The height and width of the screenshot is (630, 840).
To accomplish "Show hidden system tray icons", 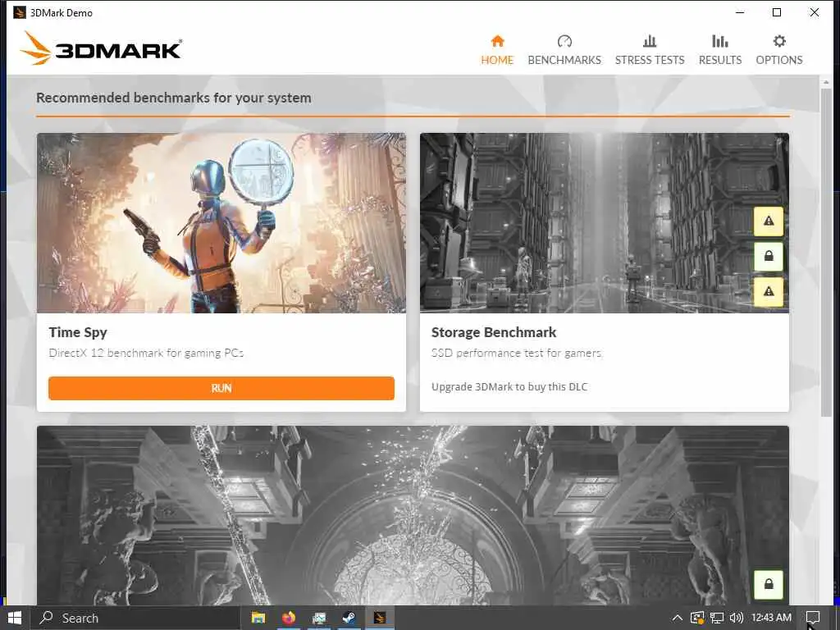I will coord(677,619).
